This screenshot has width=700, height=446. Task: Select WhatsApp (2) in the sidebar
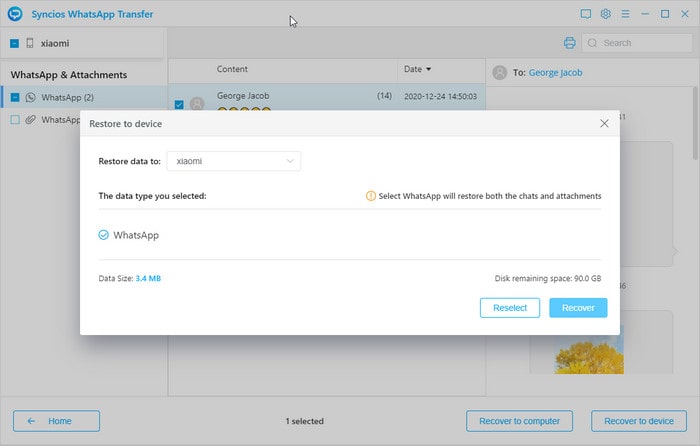(84, 97)
